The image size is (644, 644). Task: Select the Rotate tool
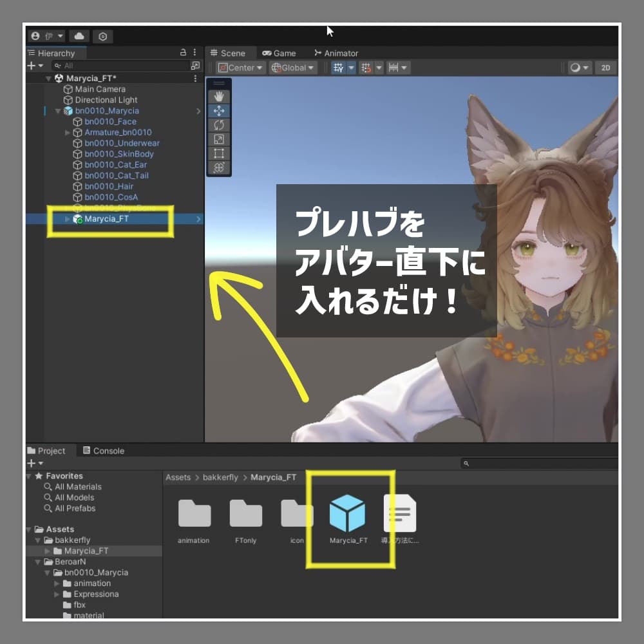219,125
